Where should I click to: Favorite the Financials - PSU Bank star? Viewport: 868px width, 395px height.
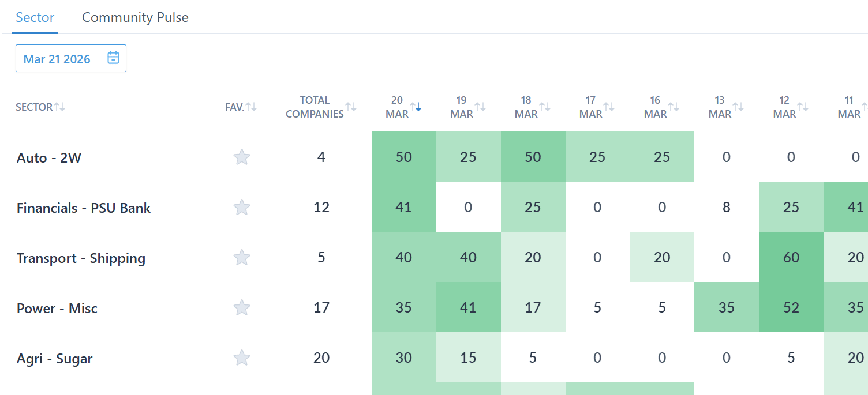pyautogui.click(x=242, y=207)
